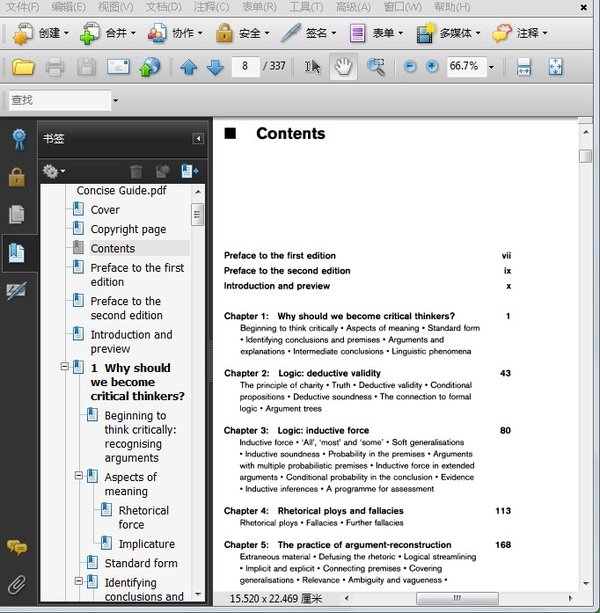Collapse the 'Aspects of meaning' bookmark
The height and width of the screenshot is (613, 600).
coord(79,477)
